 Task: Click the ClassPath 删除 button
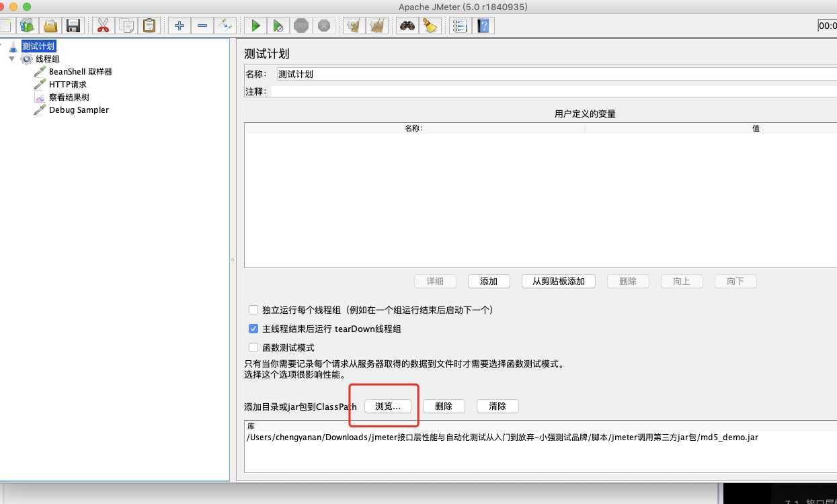pos(444,407)
